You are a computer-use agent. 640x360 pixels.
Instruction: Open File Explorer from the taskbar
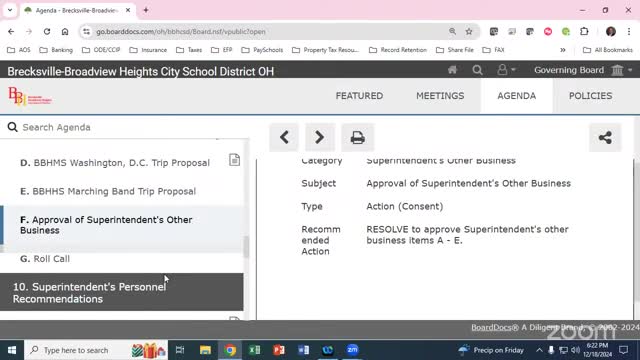click(x=205, y=350)
